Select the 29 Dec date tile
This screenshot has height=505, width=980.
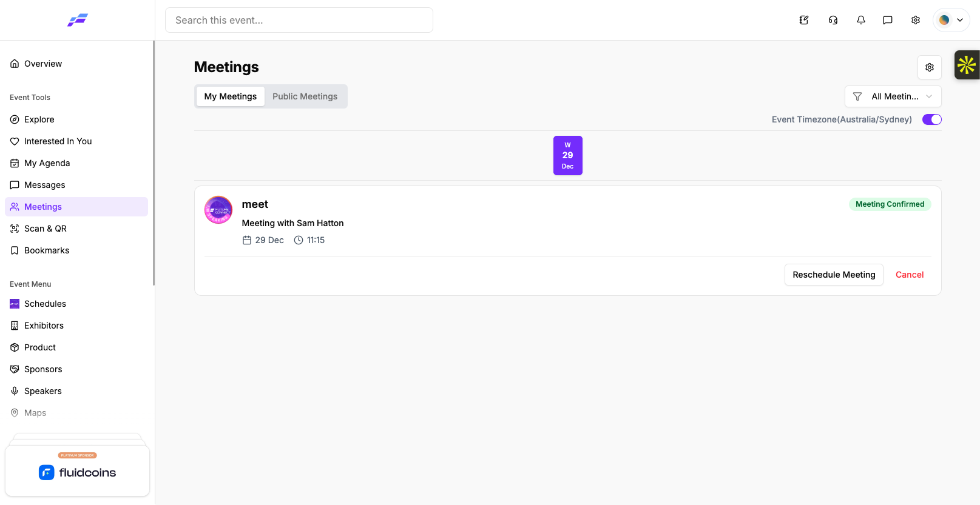568,156
